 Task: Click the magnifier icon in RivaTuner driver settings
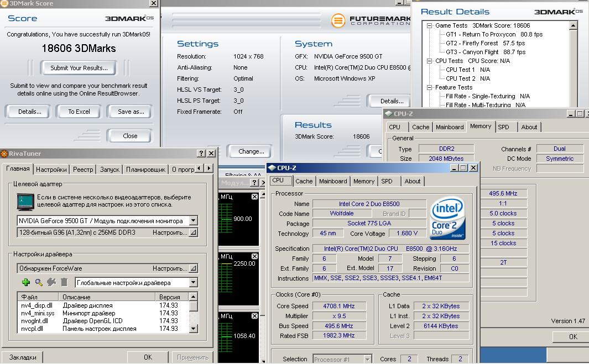click(x=39, y=282)
